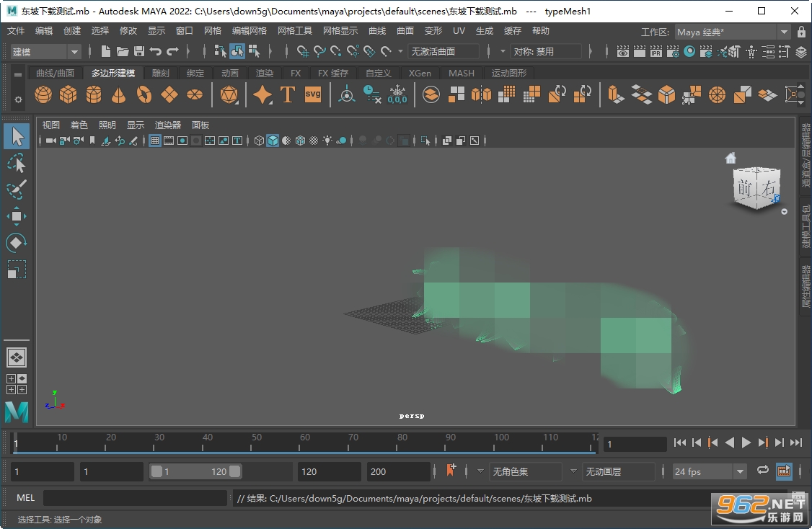Viewport: 812px width, 529px height.
Task: Toggle wireframe display in viewport toolbar
Action: [260, 141]
